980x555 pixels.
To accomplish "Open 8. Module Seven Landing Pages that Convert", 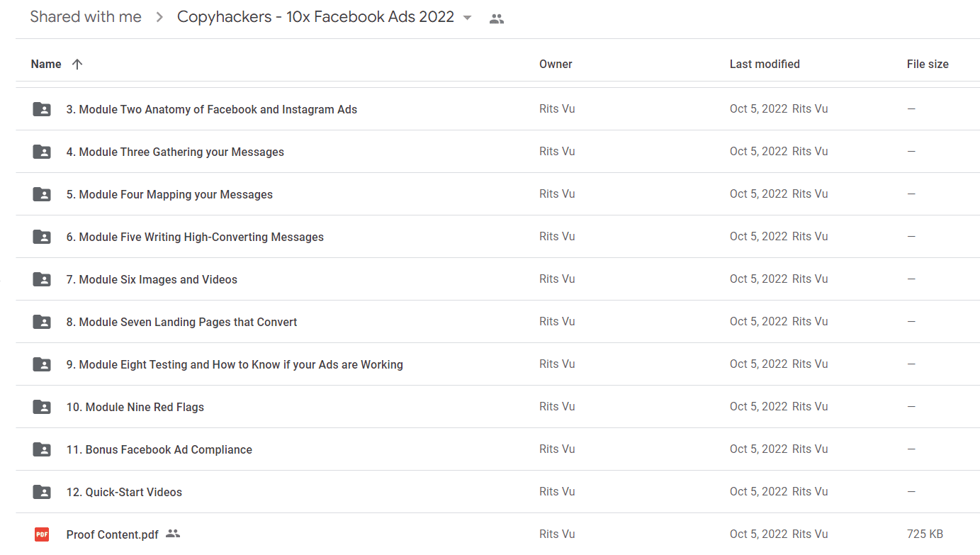I will pyautogui.click(x=181, y=322).
